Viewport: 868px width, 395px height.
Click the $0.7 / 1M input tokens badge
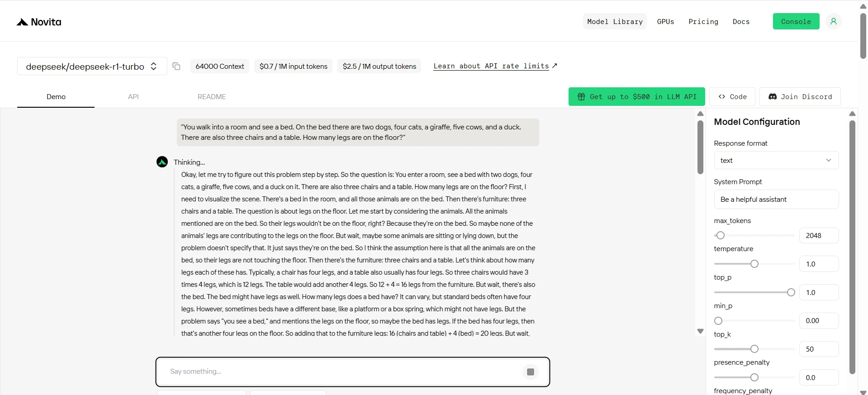tap(294, 67)
